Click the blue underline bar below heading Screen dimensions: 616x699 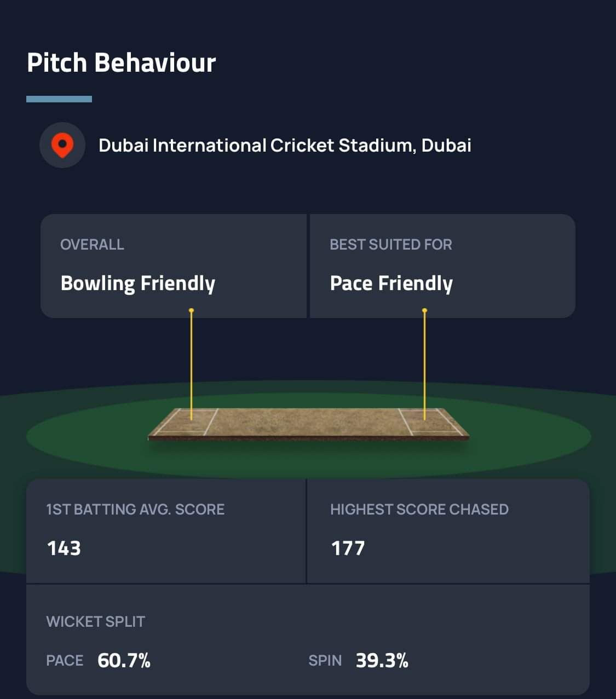coord(59,99)
